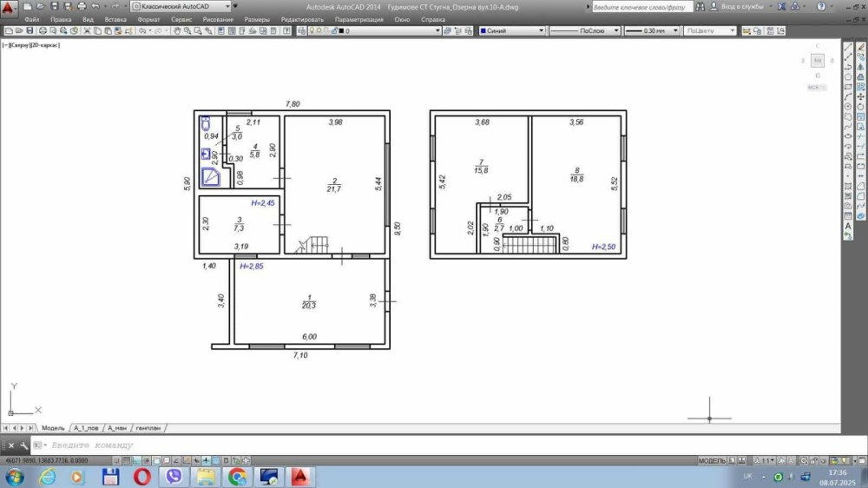Click the Text 'A' tool in right toolbar
The height and width of the screenshot is (488, 868).
tap(848, 227)
